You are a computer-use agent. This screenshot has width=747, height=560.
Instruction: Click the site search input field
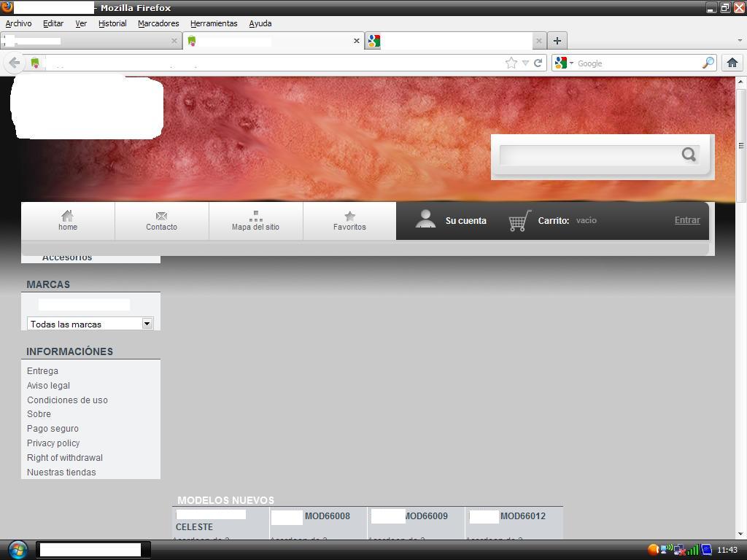(589, 155)
